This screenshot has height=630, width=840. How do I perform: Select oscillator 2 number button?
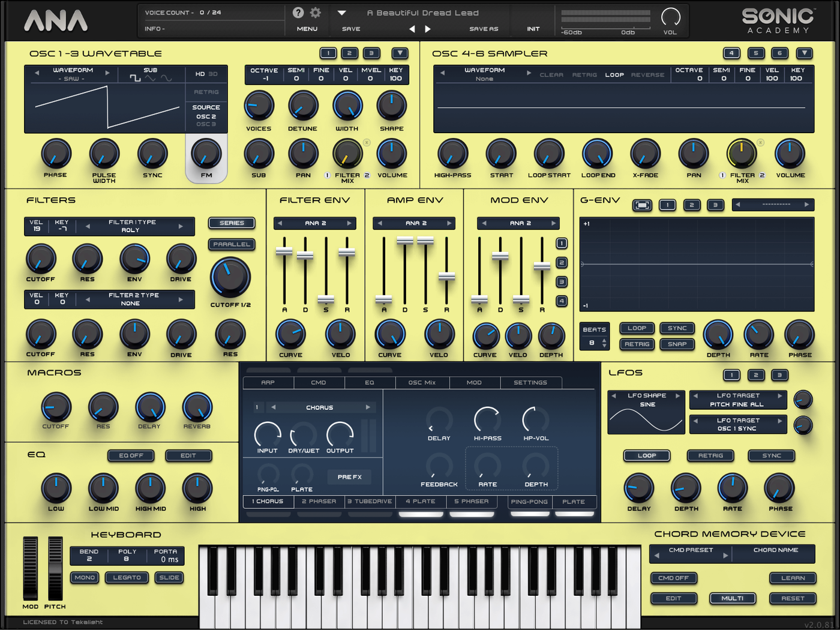[349, 53]
